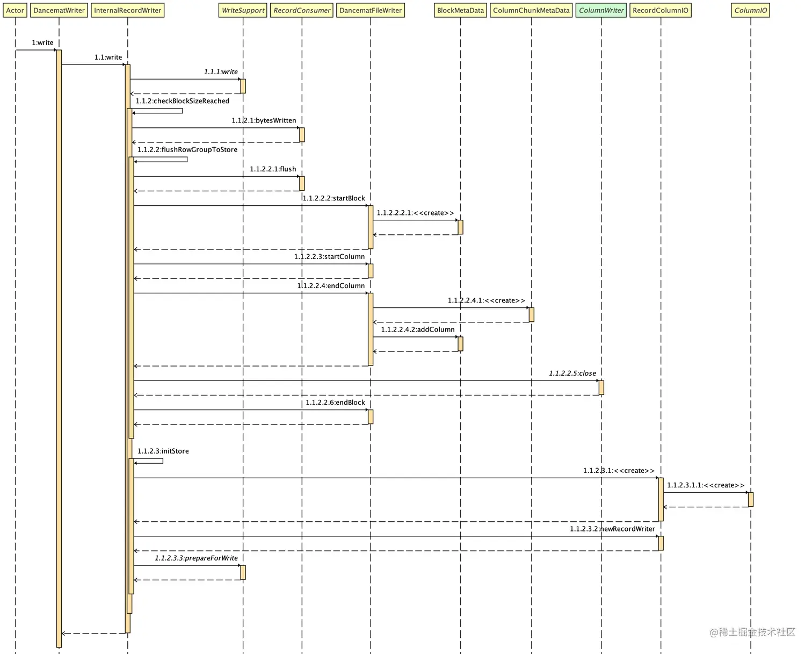Screen dimensions: 812x654
Task: Click RecordColumnIO activation box for newRecordWriter
Action: (661, 543)
